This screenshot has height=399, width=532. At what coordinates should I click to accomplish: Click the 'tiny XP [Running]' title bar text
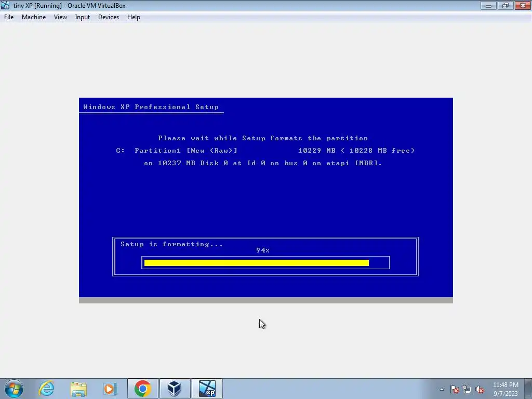point(70,6)
